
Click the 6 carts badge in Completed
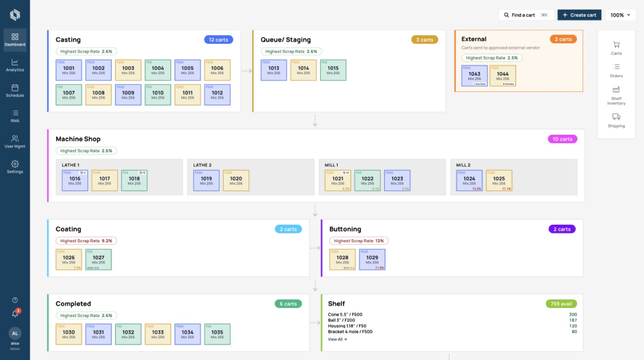(x=288, y=304)
